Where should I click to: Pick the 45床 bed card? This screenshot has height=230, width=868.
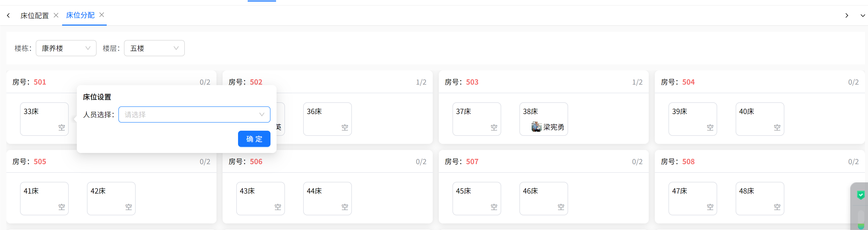click(x=476, y=198)
